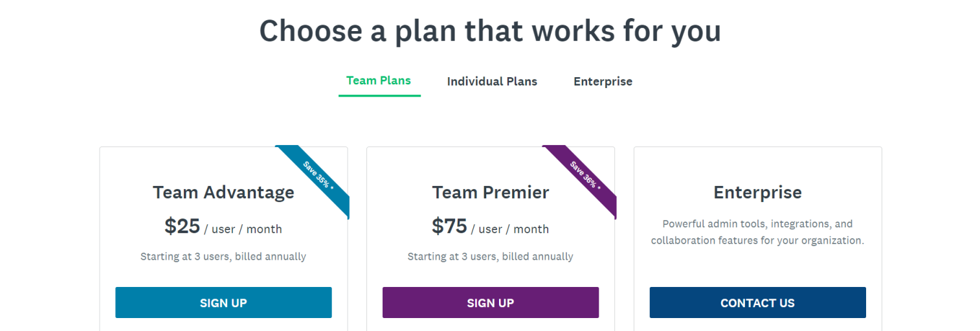
Task: Click the Team Advantage plan title
Action: coord(223,192)
